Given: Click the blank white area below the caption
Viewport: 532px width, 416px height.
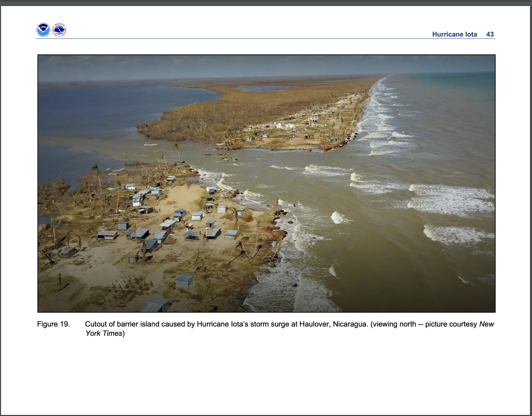Looking at the screenshot, I should (x=266, y=376).
